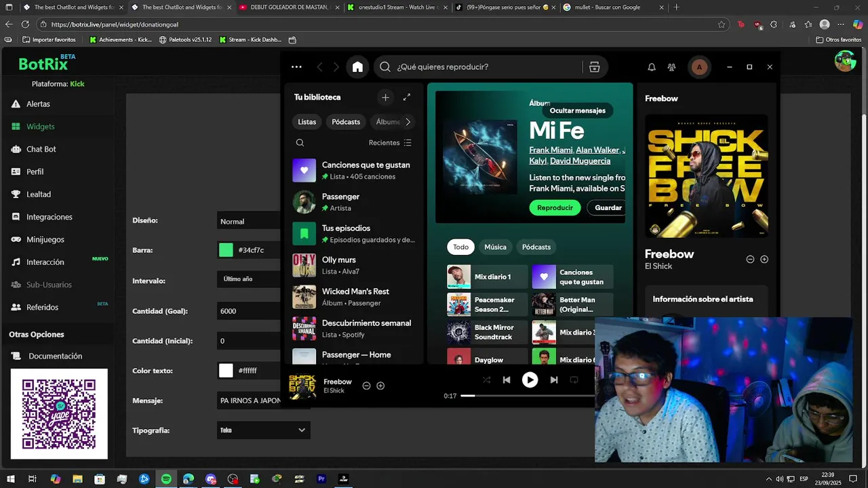This screenshot has width=868, height=488.
Task: Click Spotify forward navigation arrow
Action: (336, 67)
